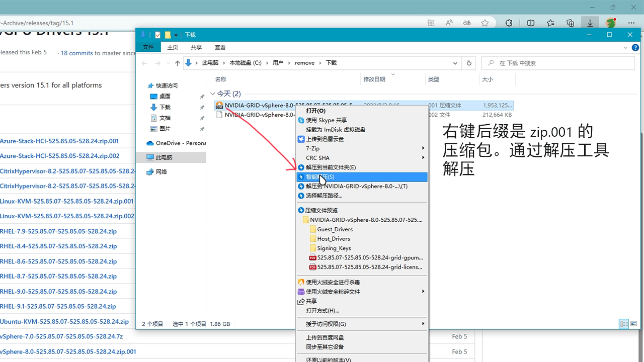
Task: Open the grid-gpum PDF in preview
Action: [366, 257]
